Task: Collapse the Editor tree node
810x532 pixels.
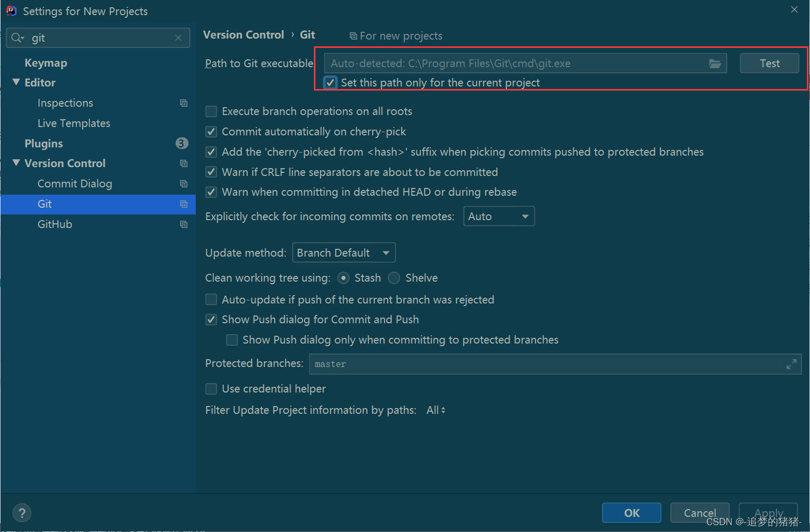Action: (16, 82)
